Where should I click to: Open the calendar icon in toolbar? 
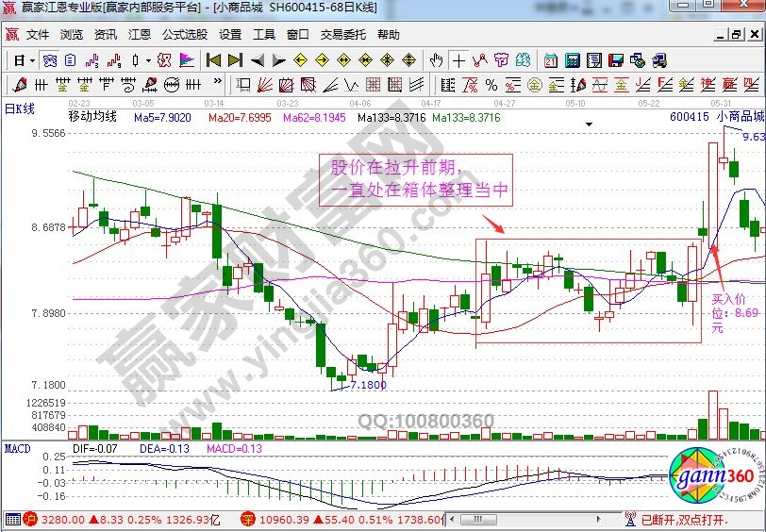[551, 60]
